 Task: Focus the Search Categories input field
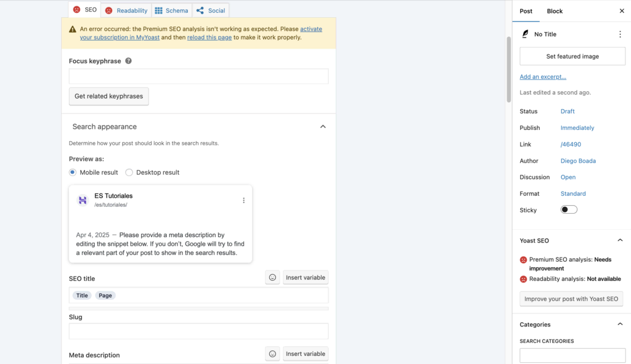pos(572,355)
